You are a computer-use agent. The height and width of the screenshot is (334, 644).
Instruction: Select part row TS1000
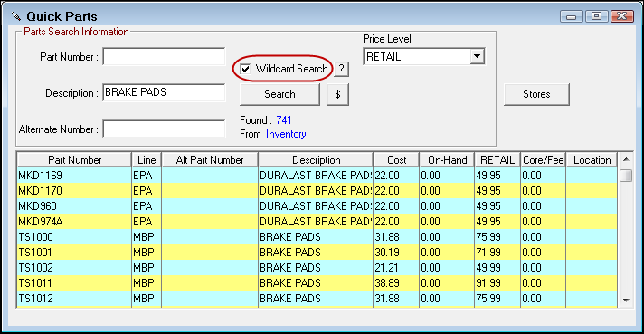click(317, 237)
